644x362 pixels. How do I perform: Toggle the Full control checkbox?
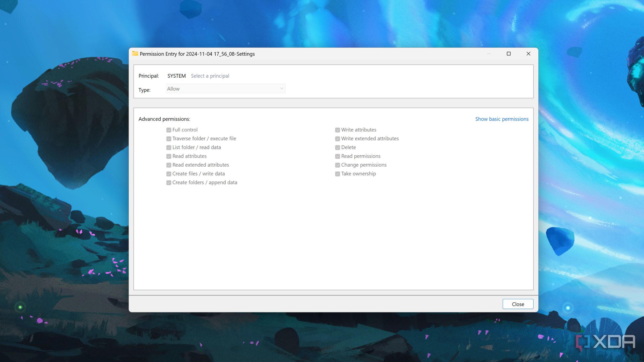tap(169, 130)
